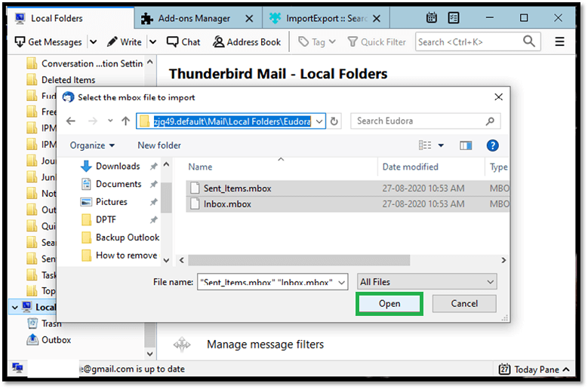Go back in the file dialog
Viewport: 588px width, 389px height.
pyautogui.click(x=71, y=121)
